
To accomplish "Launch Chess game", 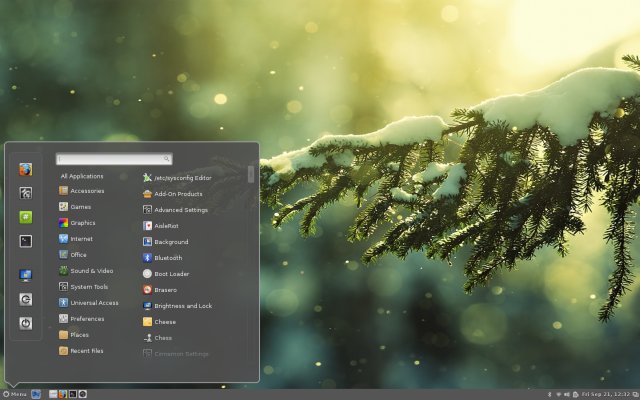I will pyautogui.click(x=158, y=338).
